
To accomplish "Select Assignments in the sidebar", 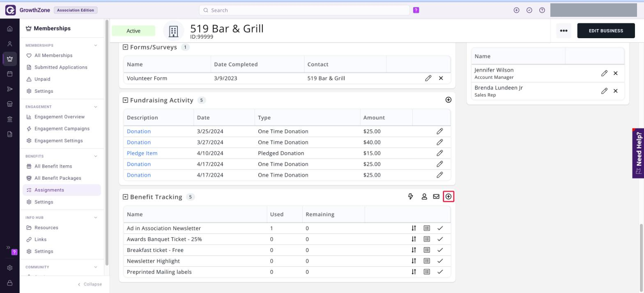I will (x=62, y=190).
